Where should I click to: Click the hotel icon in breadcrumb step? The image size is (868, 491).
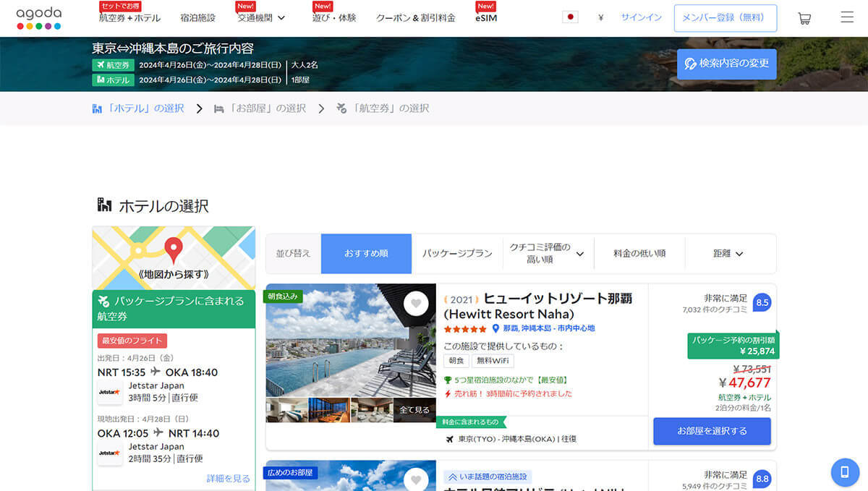pos(98,108)
